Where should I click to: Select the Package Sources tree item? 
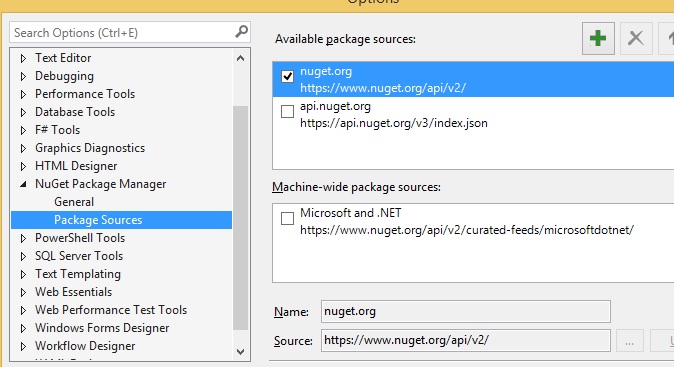(121, 220)
